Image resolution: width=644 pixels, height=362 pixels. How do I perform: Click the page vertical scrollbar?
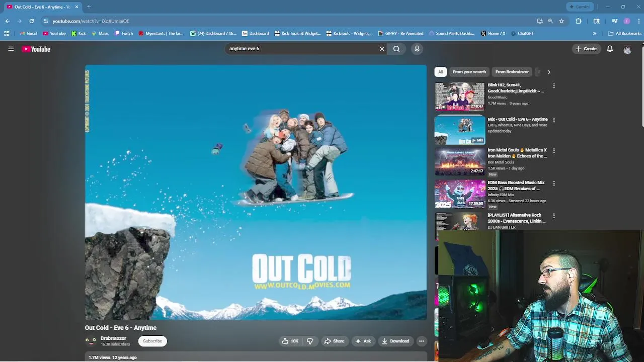pos(642,85)
